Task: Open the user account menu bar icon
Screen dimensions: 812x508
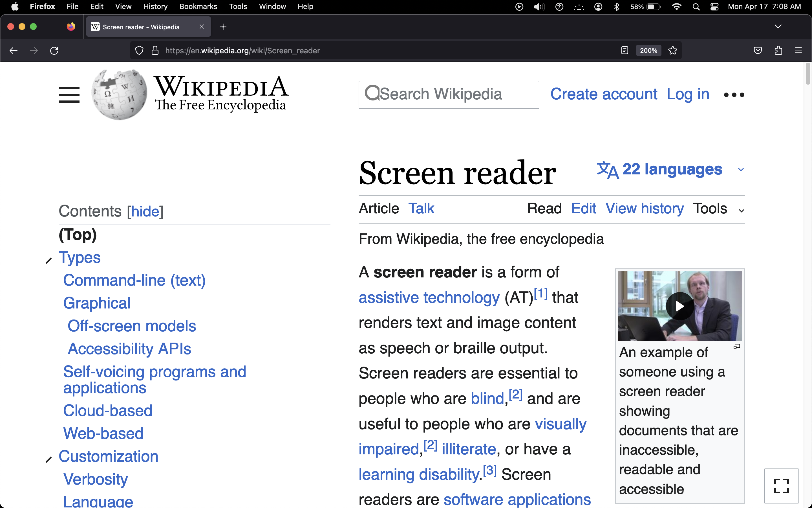Action: click(x=598, y=7)
